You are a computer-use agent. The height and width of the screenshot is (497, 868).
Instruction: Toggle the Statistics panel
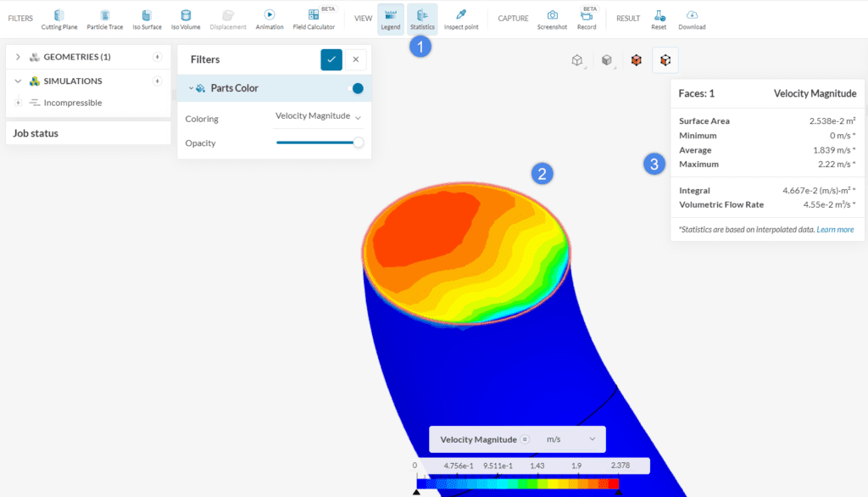tap(421, 17)
